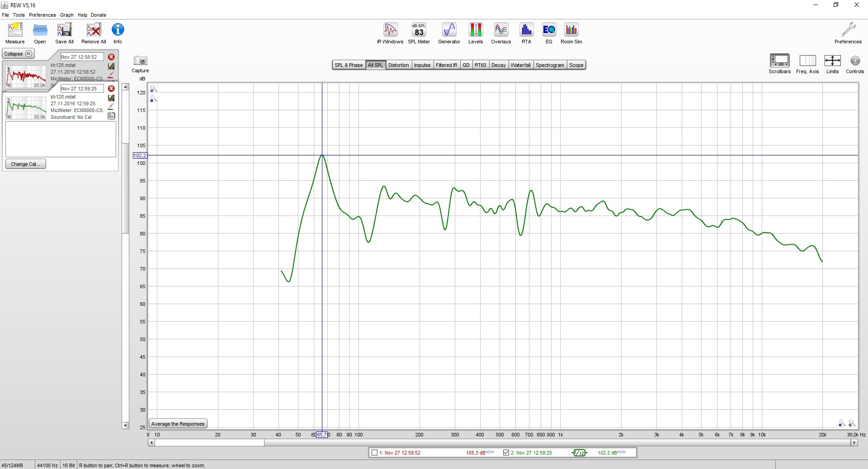Switch to Impulse tab

422,65
